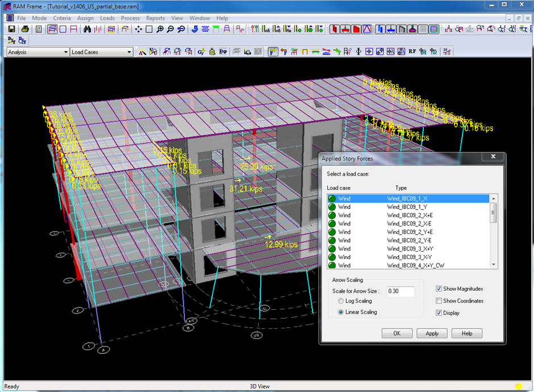Select the Pan arrows tool
The height and width of the screenshot is (392, 534).
coord(139,29)
